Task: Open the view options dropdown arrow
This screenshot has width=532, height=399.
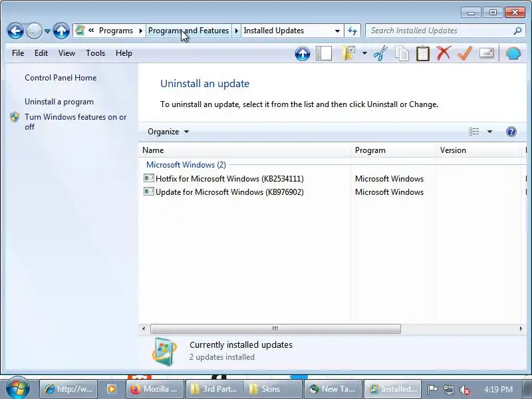Action: coord(489,132)
